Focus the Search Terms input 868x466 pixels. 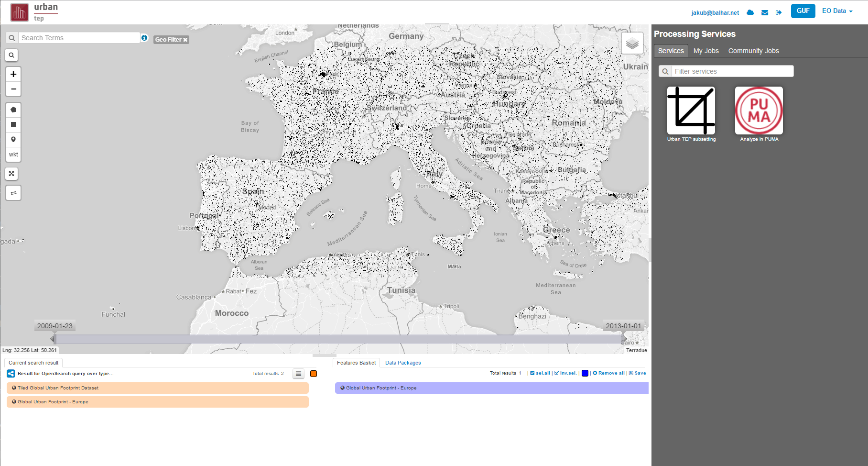79,38
